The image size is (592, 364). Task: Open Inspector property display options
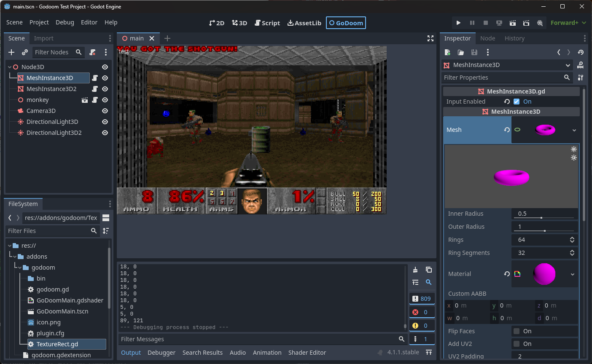click(x=581, y=78)
